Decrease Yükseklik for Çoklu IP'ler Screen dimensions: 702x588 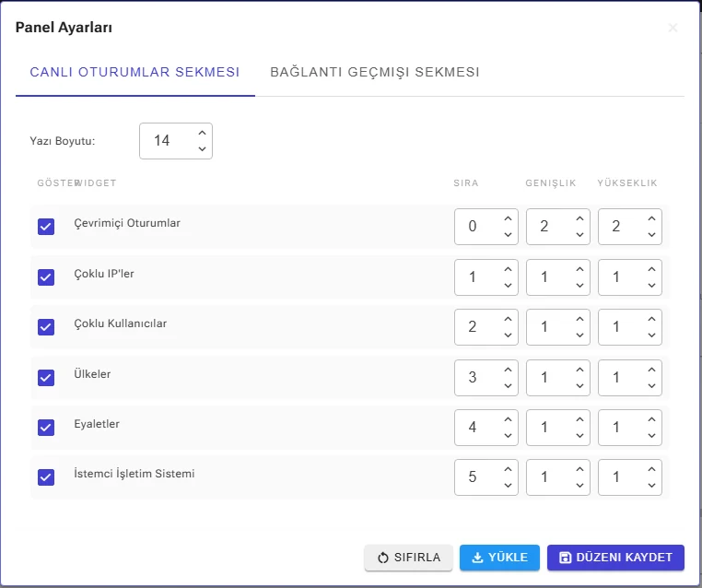[x=651, y=285]
